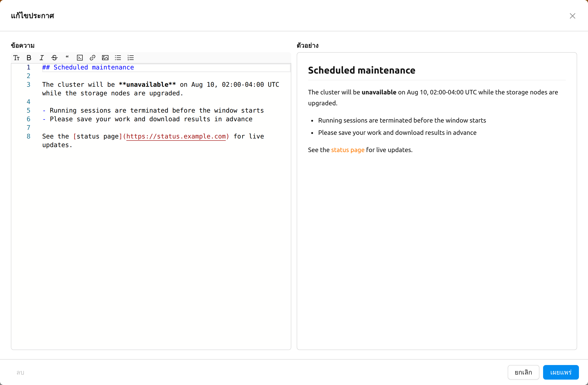588x385 pixels.
Task: Toggle bold formatting in the editor toolbar
Action: tap(29, 58)
